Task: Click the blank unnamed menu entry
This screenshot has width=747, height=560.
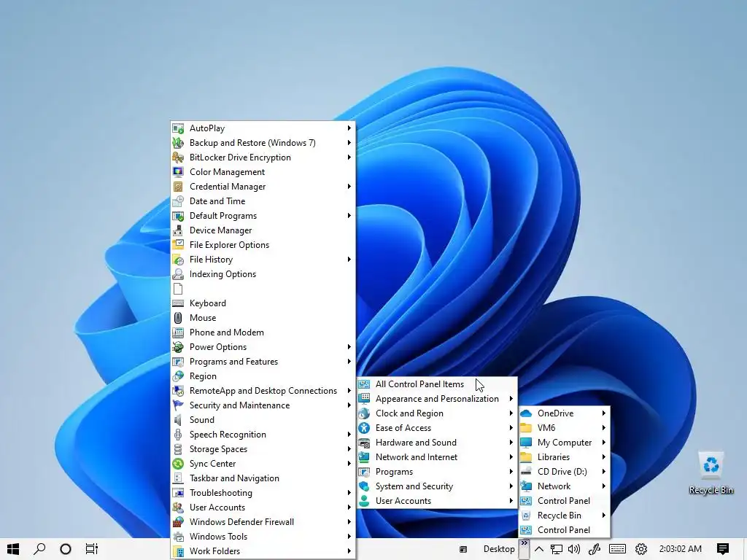Action: pyautogui.click(x=263, y=289)
